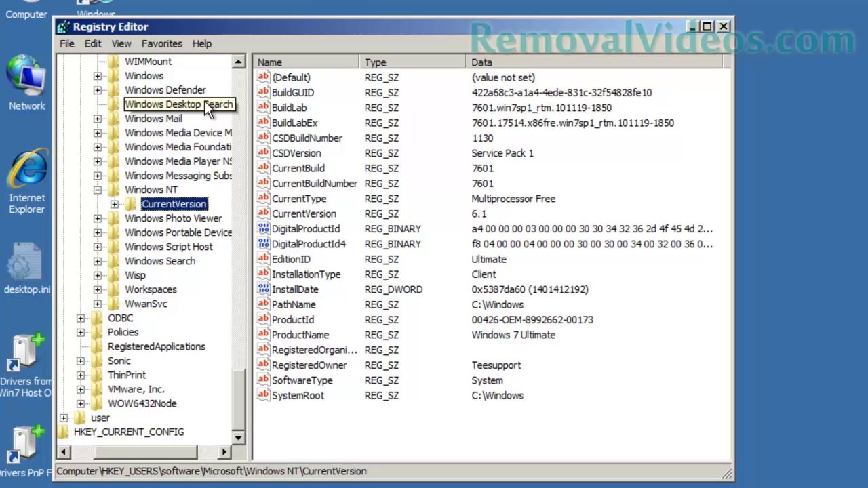Expand the ODBC tree node
Viewport: 868px width, 488px height.
(x=81, y=318)
